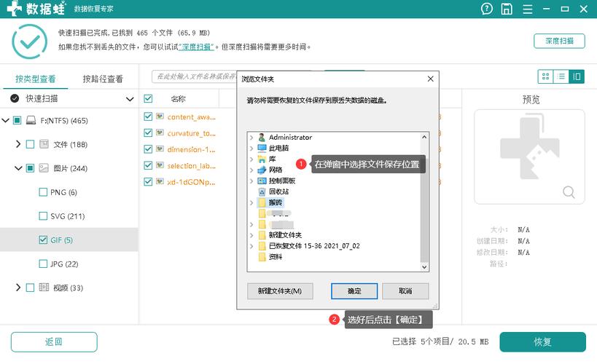Switch to 按路径查看 tab
Image resolution: width=597 pixels, height=364 pixels.
coord(103,79)
